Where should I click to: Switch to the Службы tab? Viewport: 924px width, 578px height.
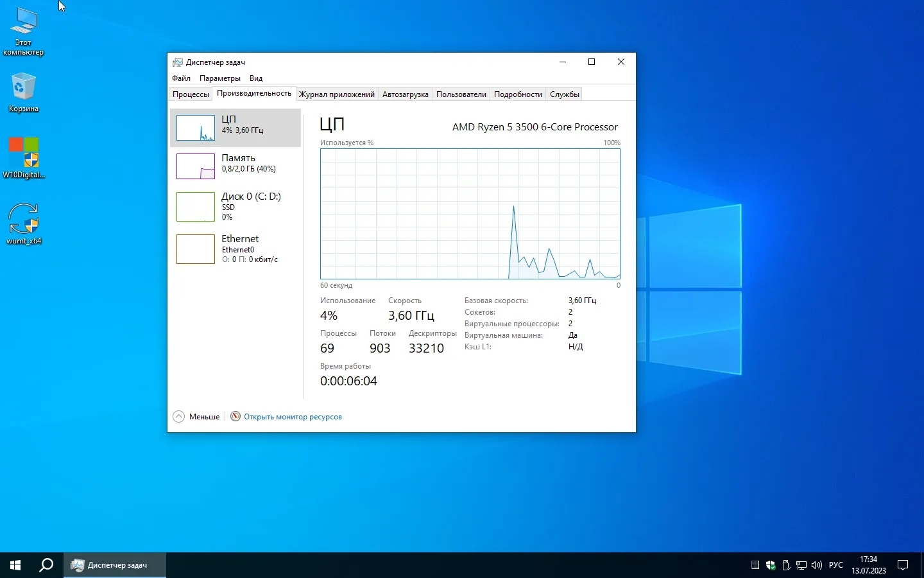(565, 94)
